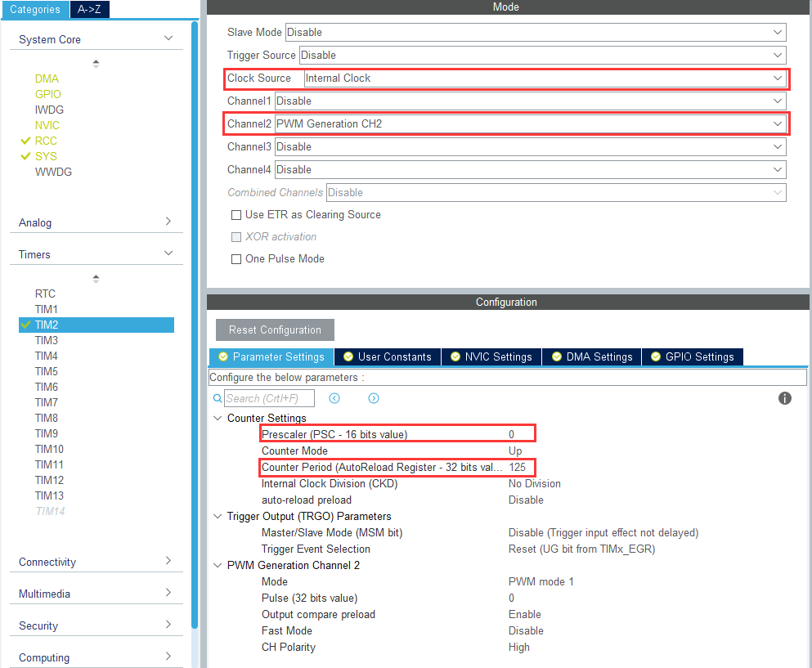Select TIM3 in Timers list
The width and height of the screenshot is (812, 668).
[x=46, y=340]
